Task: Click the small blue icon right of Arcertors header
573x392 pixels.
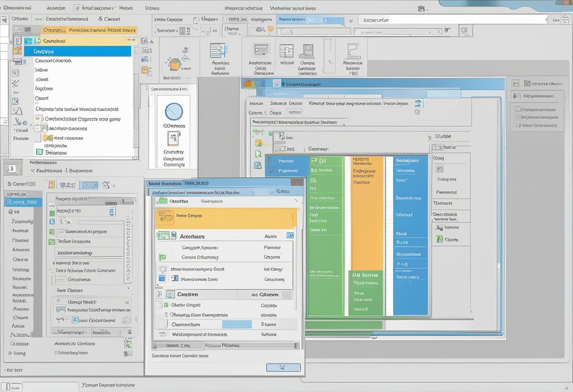Action: point(290,236)
